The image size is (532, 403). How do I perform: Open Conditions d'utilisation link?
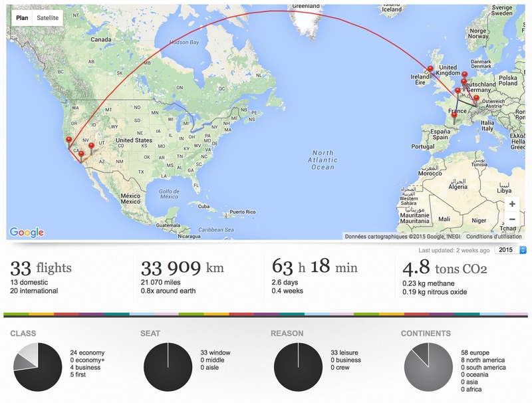coord(493,237)
